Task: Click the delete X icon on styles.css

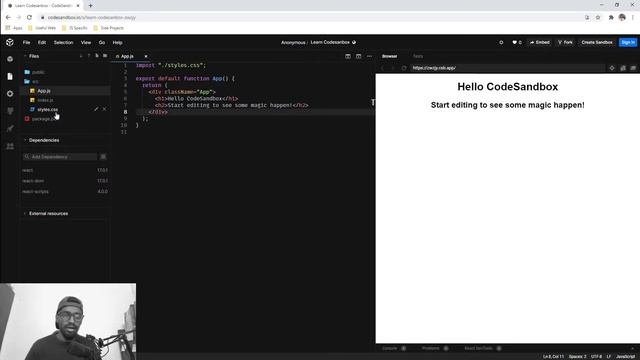Action: point(104,109)
